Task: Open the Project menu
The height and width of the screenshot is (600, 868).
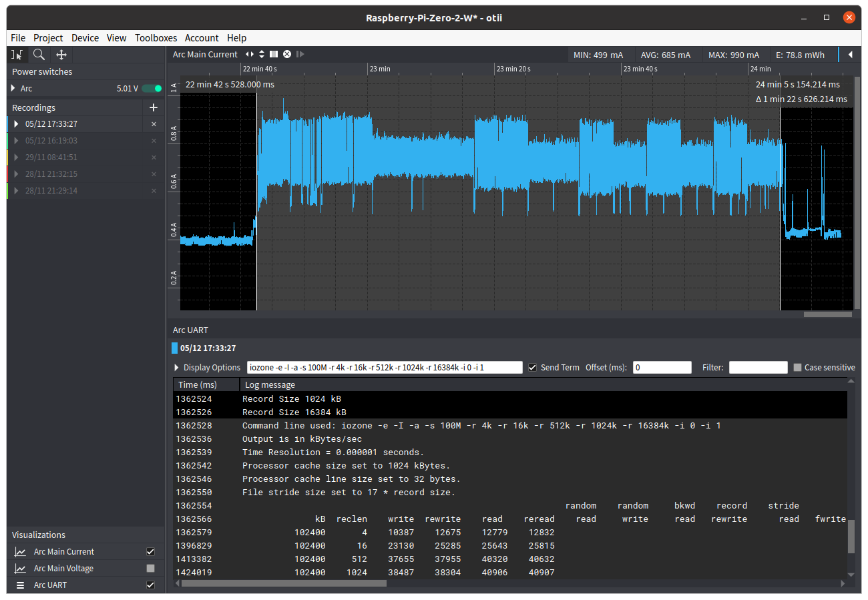Action: point(48,38)
